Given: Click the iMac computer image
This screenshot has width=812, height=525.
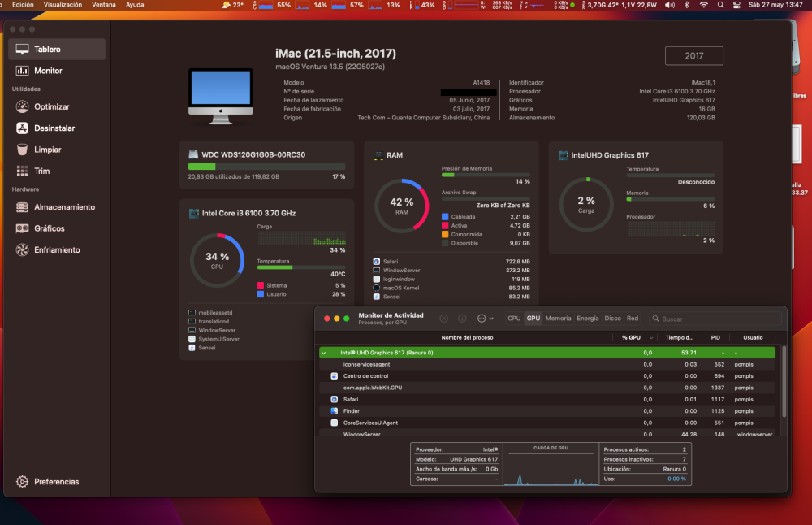Looking at the screenshot, I should coord(221,97).
